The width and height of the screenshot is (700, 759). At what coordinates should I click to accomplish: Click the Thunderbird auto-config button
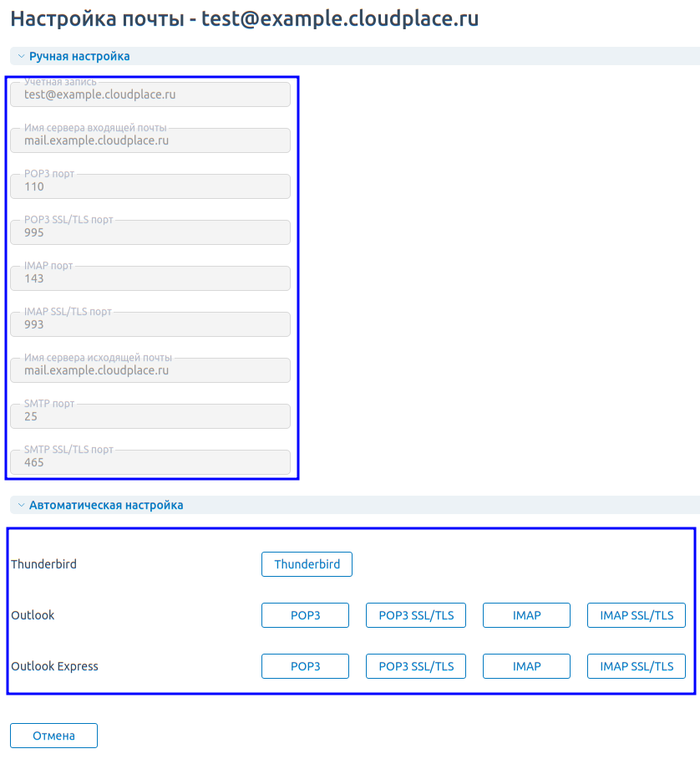point(307,564)
